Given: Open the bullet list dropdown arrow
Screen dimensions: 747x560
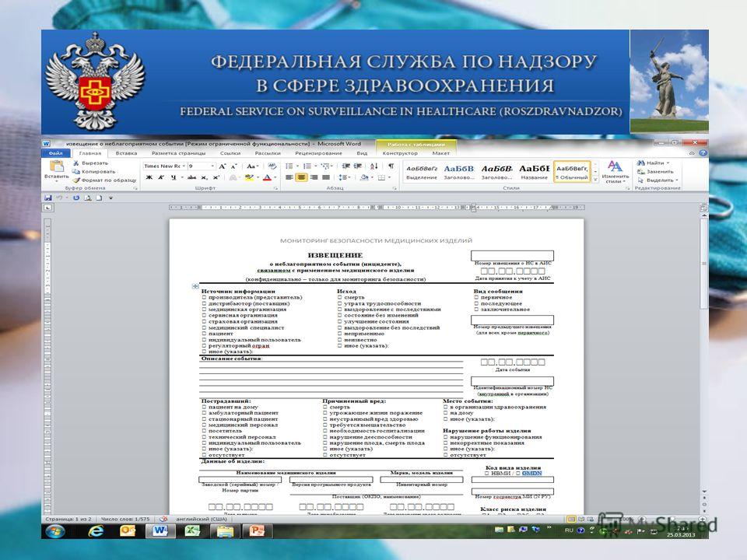Looking at the screenshot, I should 297,166.
